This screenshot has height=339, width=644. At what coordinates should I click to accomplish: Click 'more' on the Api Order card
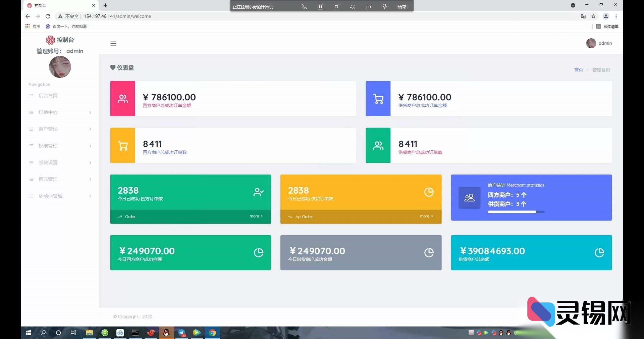426,216
